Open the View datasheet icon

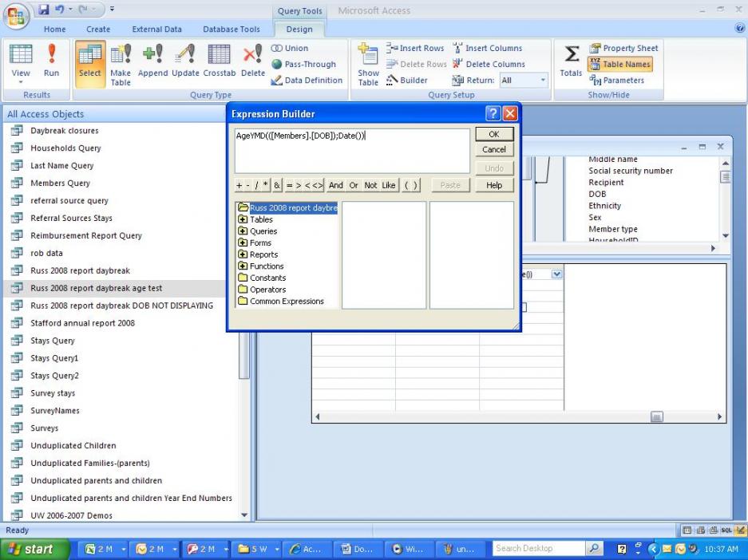point(21,54)
